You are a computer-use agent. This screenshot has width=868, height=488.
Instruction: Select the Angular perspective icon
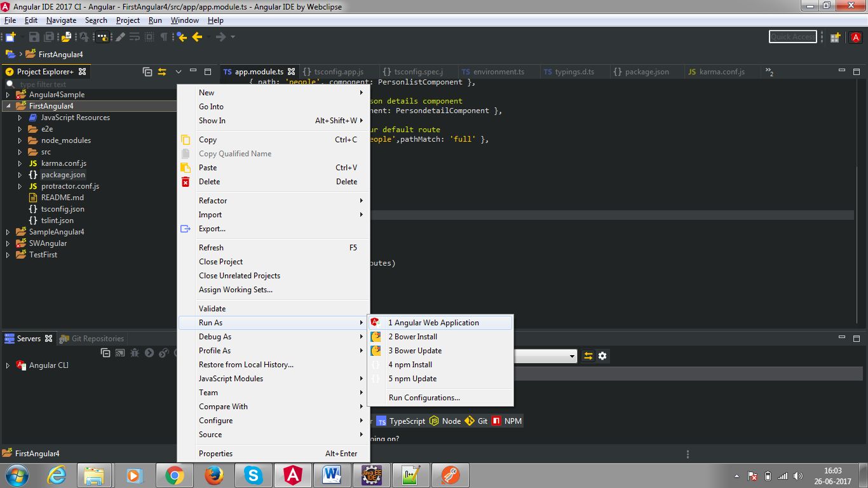856,37
